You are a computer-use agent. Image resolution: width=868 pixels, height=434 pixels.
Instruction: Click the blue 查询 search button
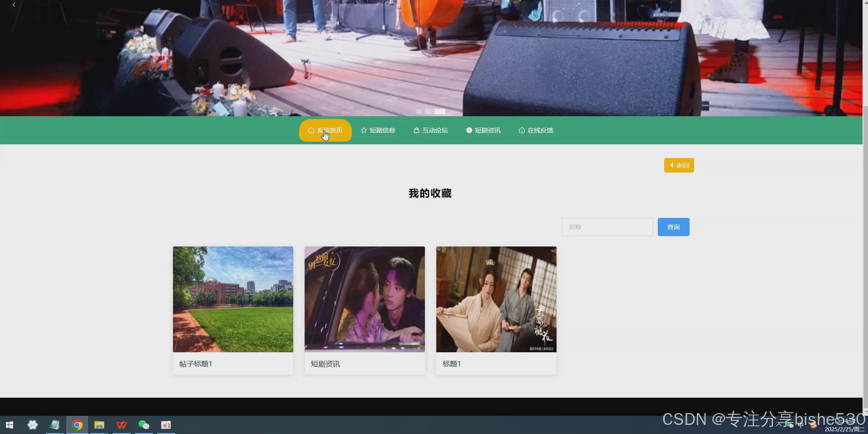coord(673,227)
